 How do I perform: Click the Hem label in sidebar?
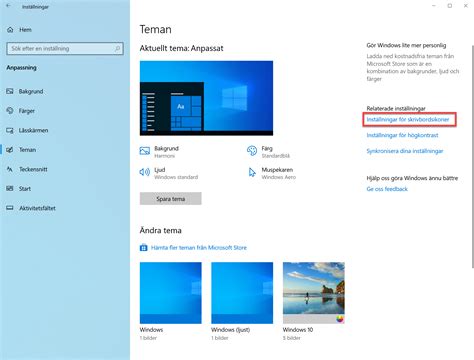[x=25, y=30]
